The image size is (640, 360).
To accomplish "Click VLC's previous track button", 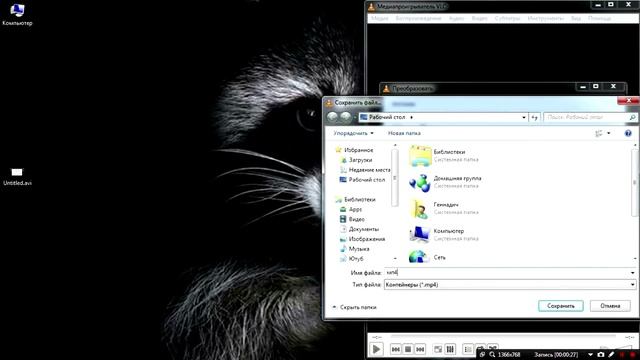I will (x=396, y=349).
